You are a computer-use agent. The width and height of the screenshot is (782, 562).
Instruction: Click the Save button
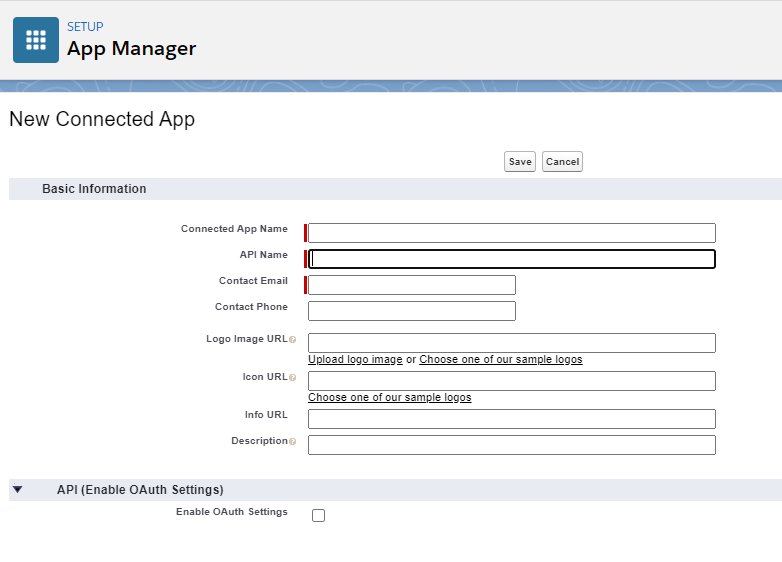tap(520, 162)
